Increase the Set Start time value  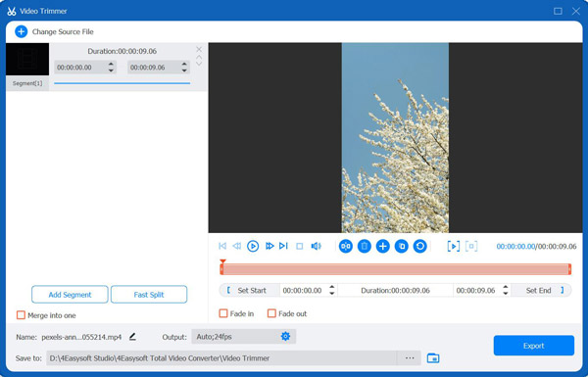(332, 288)
